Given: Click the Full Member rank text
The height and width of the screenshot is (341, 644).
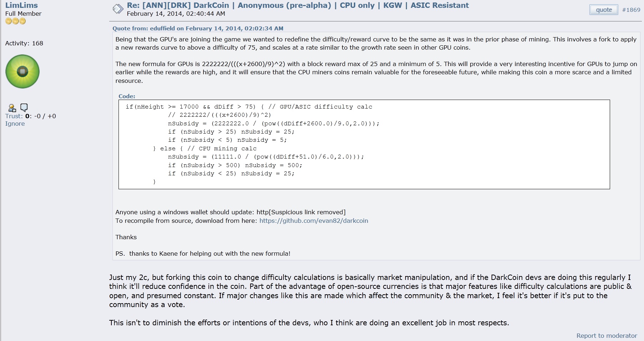Looking at the screenshot, I should [x=23, y=14].
